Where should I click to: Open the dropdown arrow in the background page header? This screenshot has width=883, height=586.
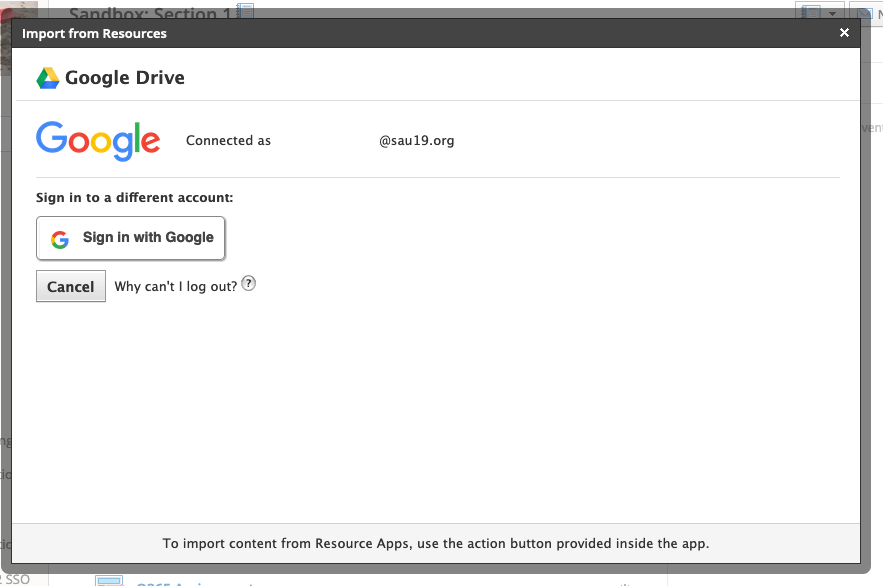(x=832, y=12)
